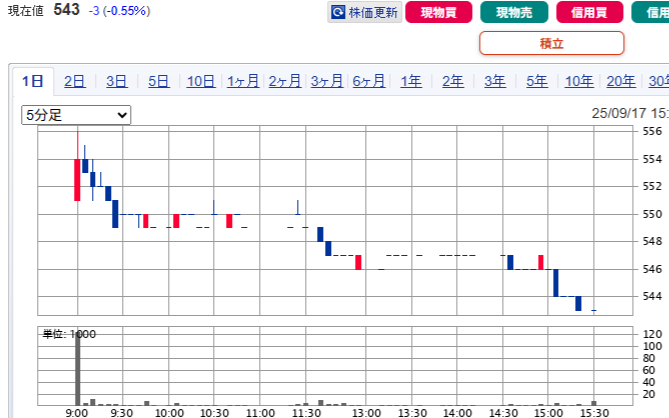669x418 pixels.
Task: Switch to the 10年 chart period
Action: (x=579, y=81)
